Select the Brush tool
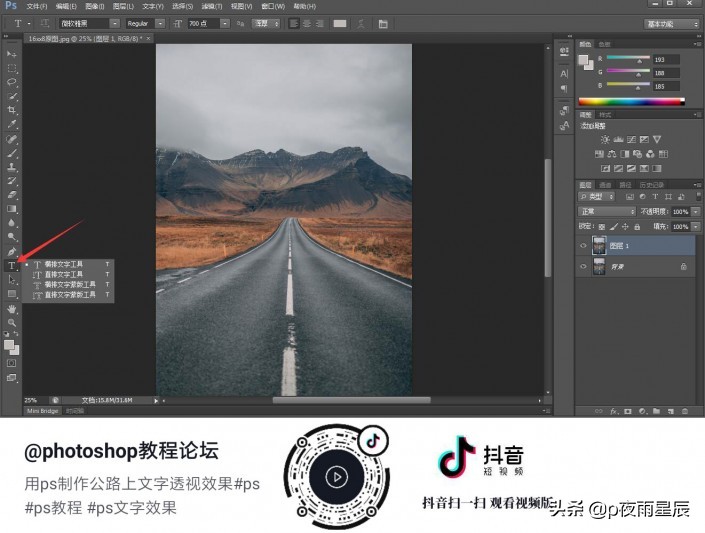 click(12, 153)
